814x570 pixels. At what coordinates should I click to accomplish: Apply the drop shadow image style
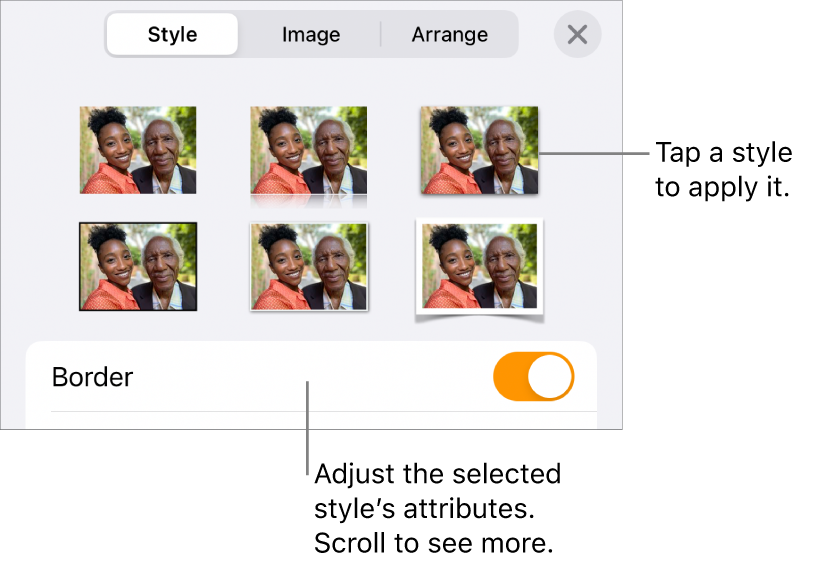(479, 150)
